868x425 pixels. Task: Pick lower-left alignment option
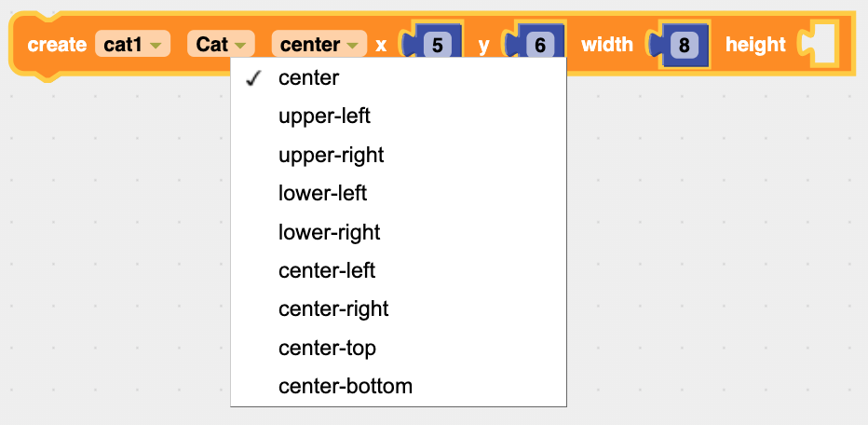click(398, 193)
